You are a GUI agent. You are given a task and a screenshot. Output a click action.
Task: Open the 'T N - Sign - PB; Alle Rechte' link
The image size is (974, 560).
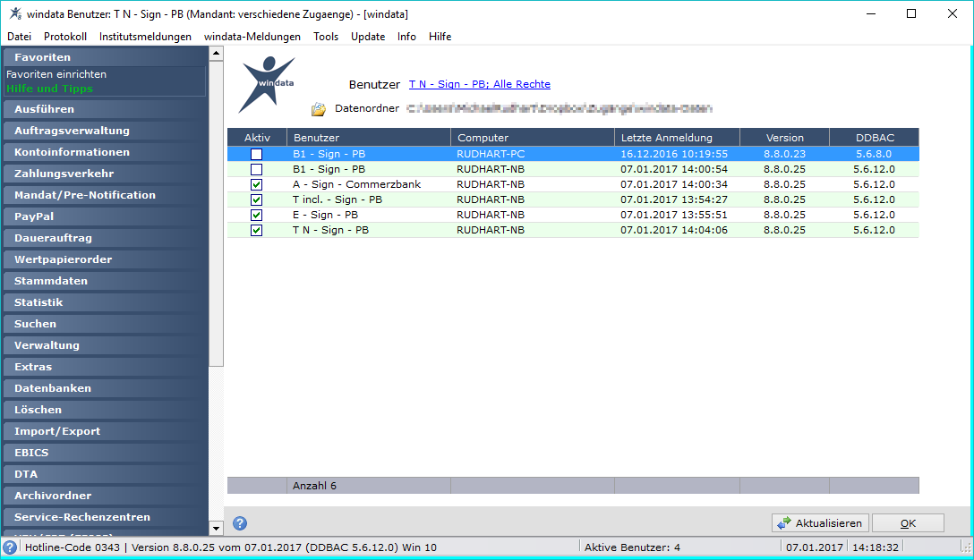click(x=480, y=84)
